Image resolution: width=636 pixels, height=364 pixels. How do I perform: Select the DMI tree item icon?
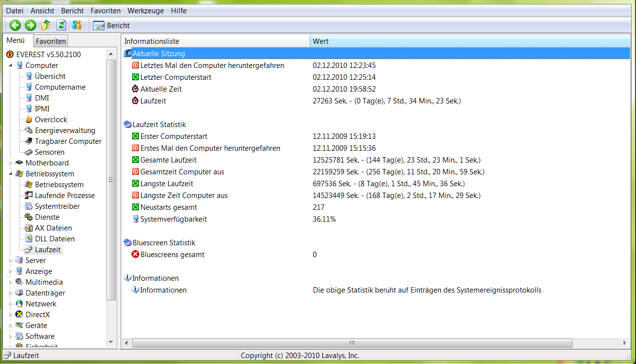29,98
